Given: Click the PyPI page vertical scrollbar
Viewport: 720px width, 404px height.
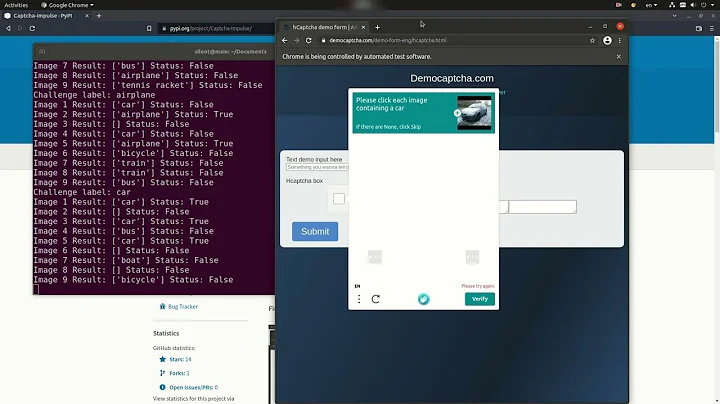Looking at the screenshot, I should [717, 83].
